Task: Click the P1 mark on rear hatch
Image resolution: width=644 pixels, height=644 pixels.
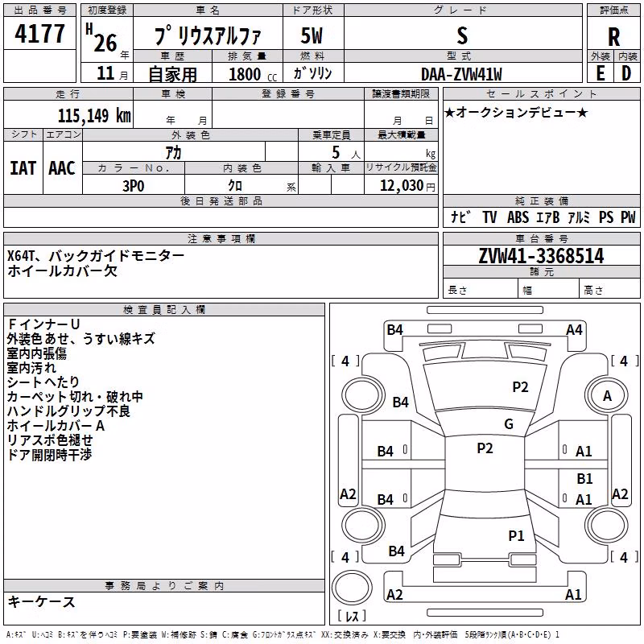Action: coord(516,535)
